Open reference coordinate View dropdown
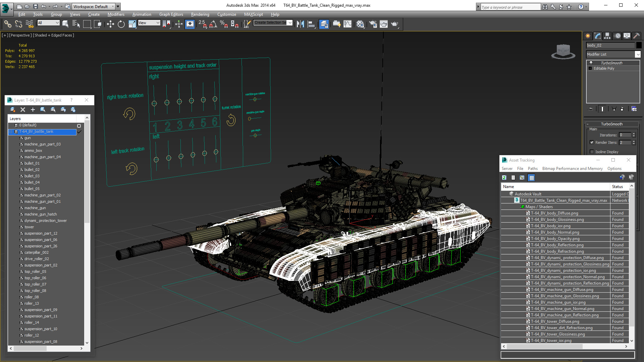The width and height of the screenshot is (644, 362). [149, 23]
